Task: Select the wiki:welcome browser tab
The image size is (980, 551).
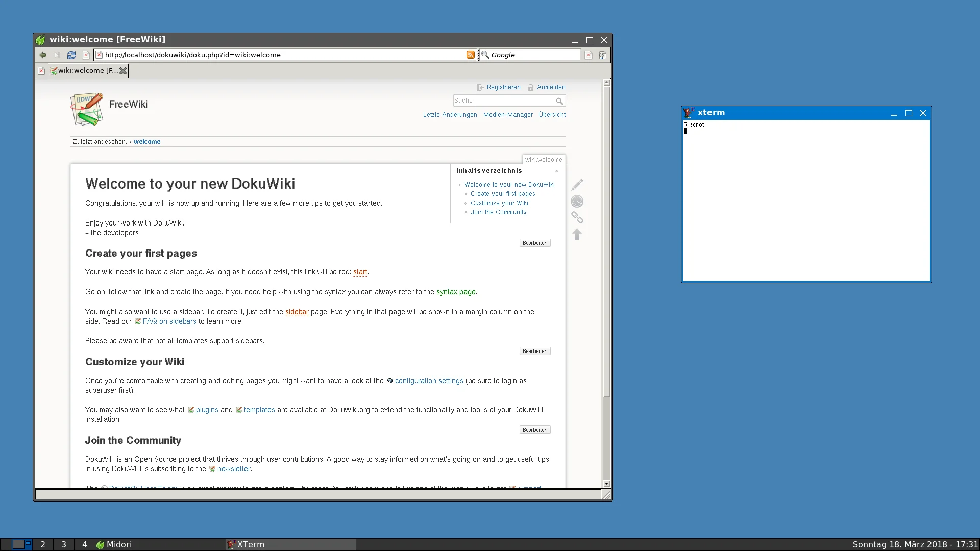Action: click(88, 70)
